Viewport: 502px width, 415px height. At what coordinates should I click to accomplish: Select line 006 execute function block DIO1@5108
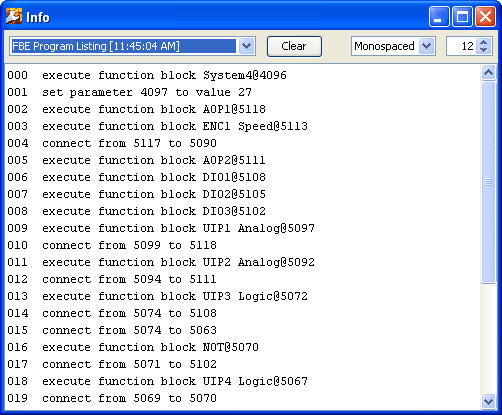click(136, 177)
